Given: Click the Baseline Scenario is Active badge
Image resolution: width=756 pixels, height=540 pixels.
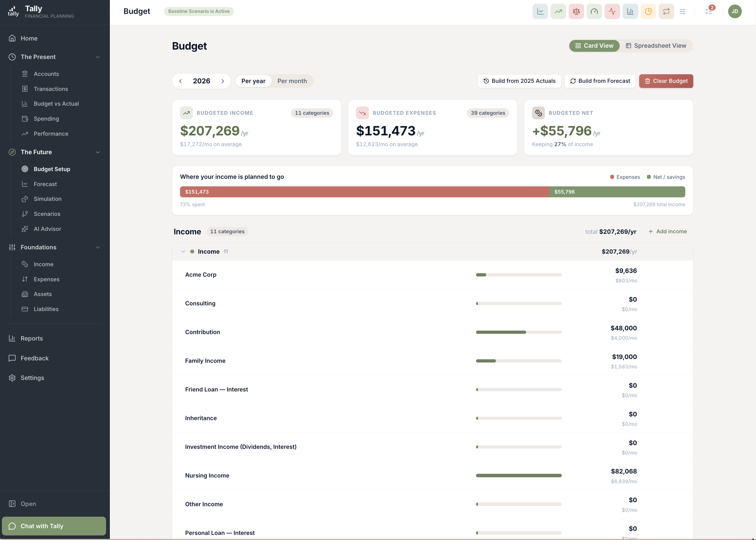Looking at the screenshot, I should click(x=199, y=11).
